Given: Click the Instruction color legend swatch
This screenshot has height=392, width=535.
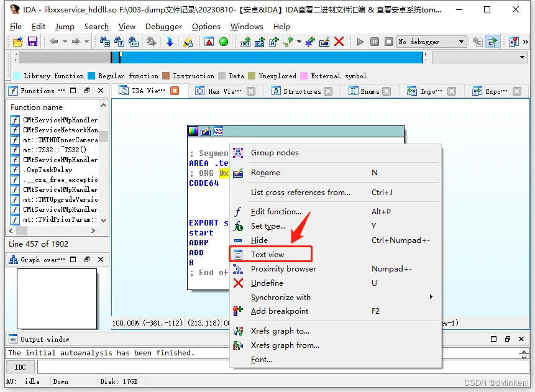Looking at the screenshot, I should [x=166, y=76].
